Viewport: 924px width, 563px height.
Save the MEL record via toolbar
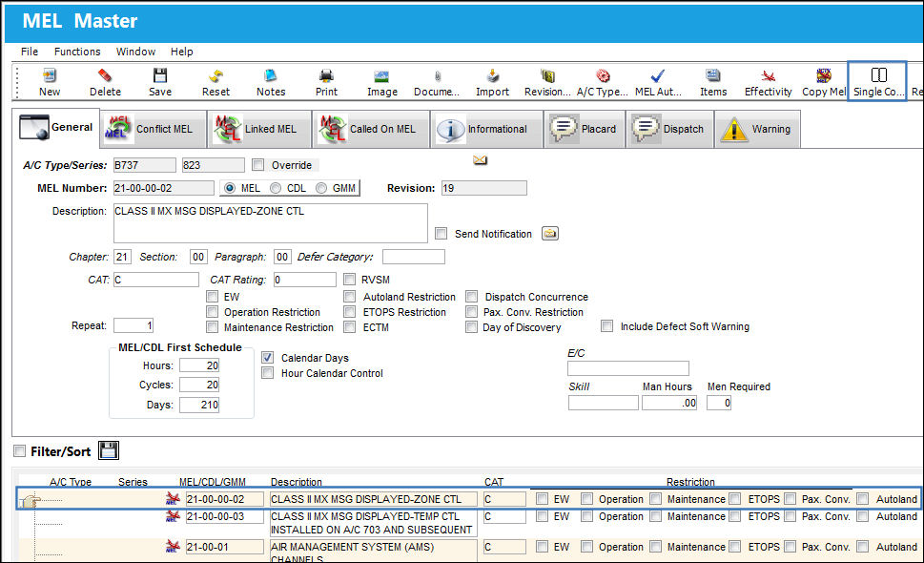[x=160, y=82]
